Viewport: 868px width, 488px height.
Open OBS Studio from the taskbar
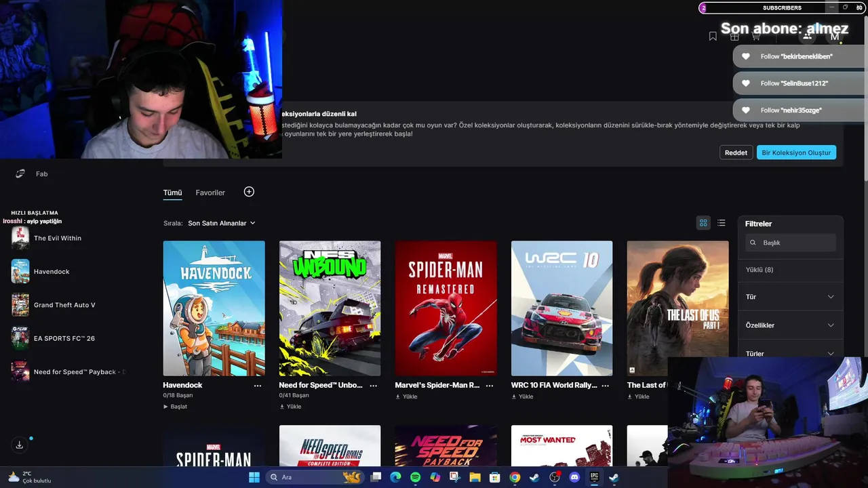[555, 477]
